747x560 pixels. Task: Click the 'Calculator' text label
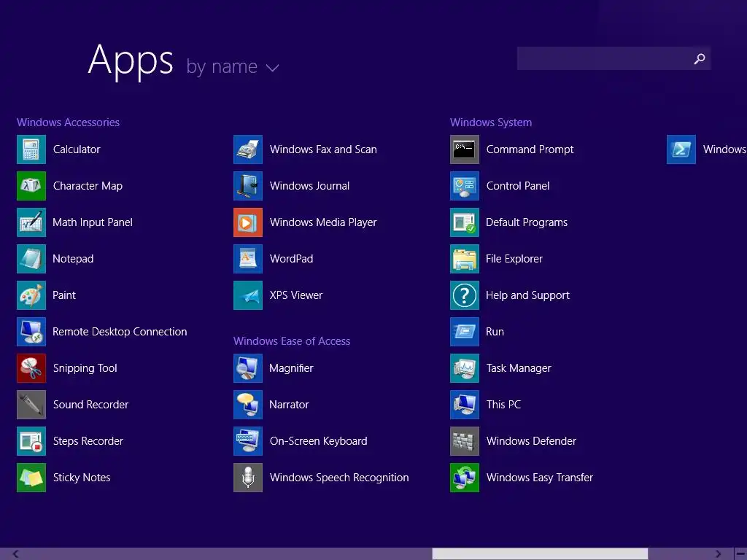(x=77, y=149)
